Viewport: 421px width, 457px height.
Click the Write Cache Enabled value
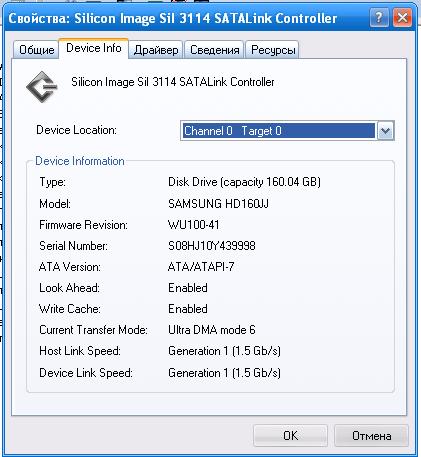188,309
